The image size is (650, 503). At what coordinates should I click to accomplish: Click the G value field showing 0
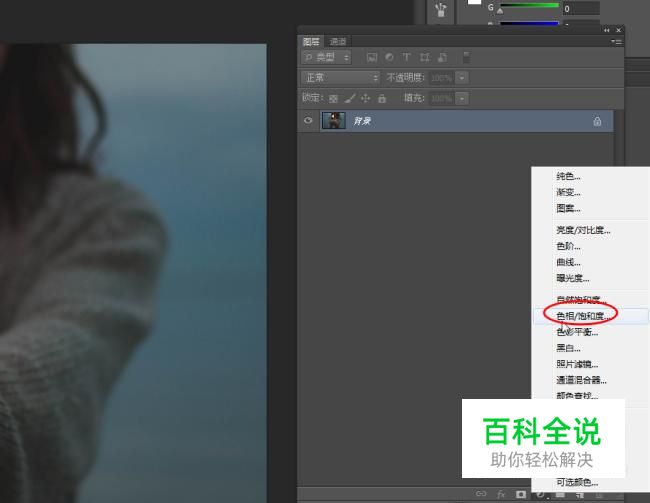581,8
